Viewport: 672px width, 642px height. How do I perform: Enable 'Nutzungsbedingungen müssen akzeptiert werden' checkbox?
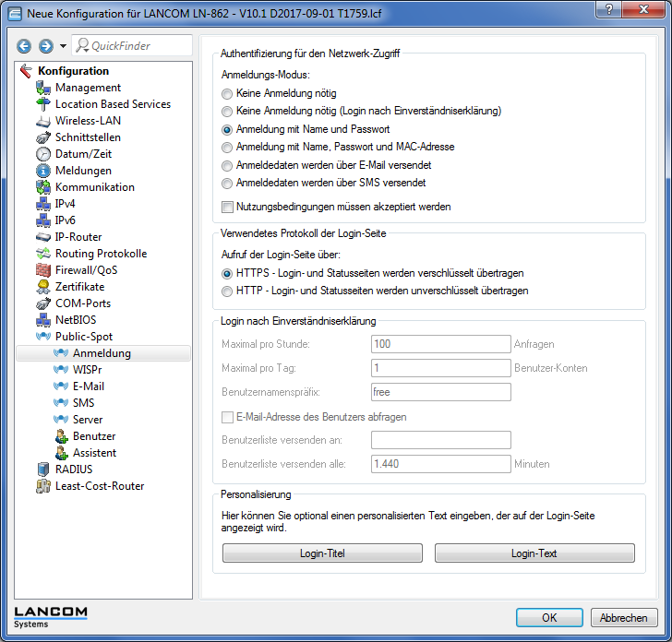[228, 207]
